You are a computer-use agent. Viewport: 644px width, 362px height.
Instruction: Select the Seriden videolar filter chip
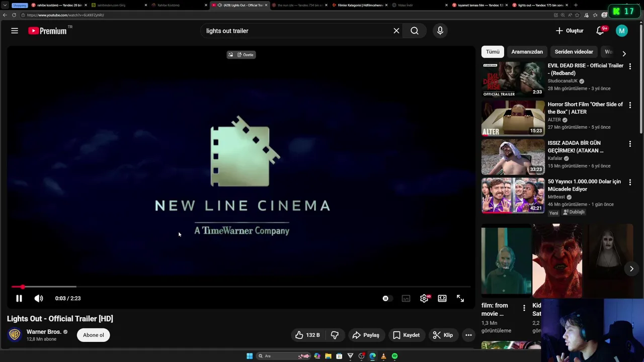click(x=574, y=52)
